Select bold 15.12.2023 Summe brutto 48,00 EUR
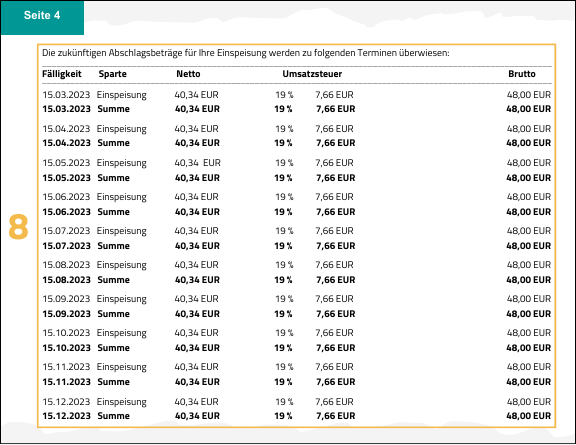 coord(529,416)
